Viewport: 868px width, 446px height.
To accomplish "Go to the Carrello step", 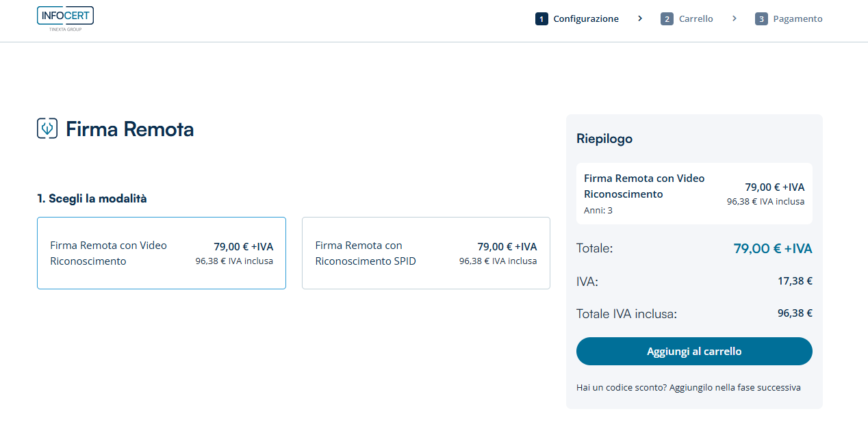I will tap(695, 19).
